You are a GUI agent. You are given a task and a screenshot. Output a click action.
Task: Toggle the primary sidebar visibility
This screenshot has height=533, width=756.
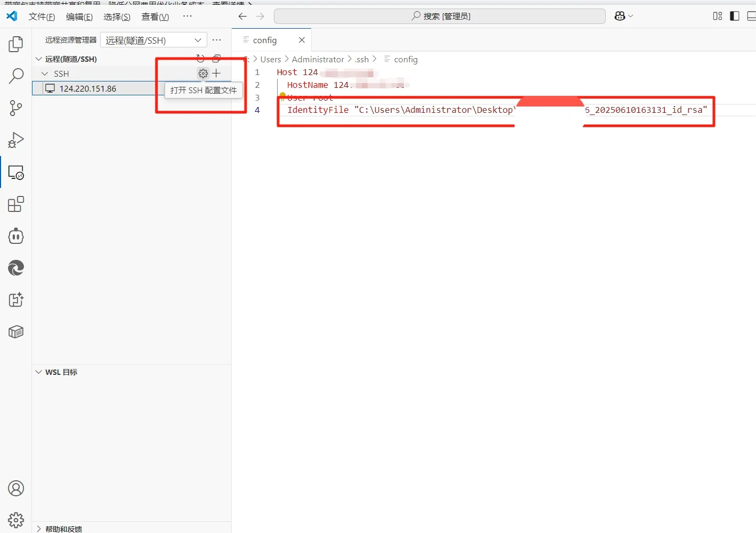pyautogui.click(x=734, y=16)
